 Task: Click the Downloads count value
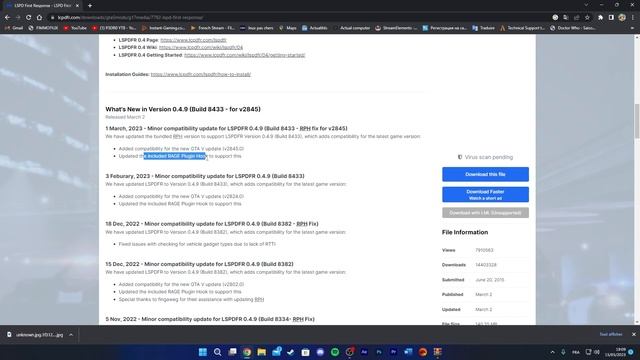486,265
